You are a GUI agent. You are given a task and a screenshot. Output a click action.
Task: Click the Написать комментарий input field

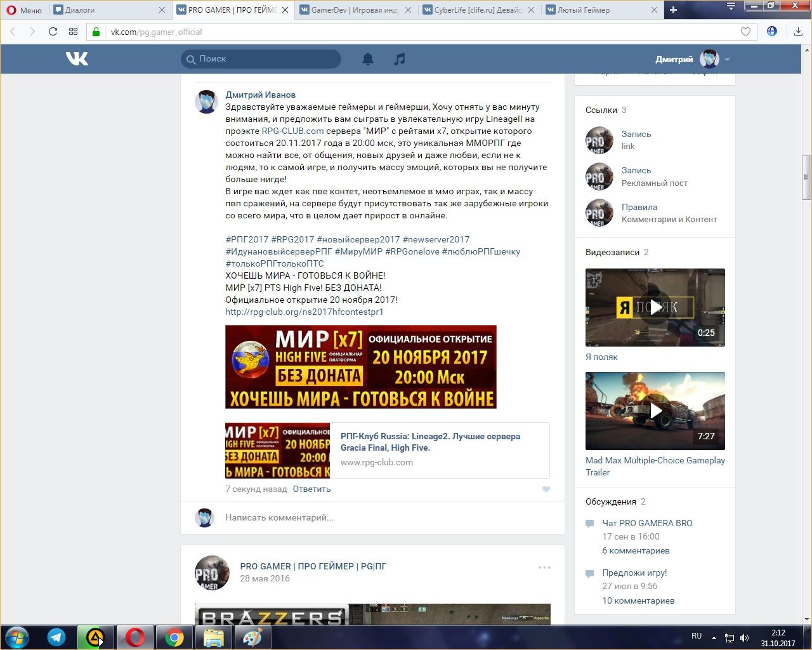pyautogui.click(x=387, y=518)
